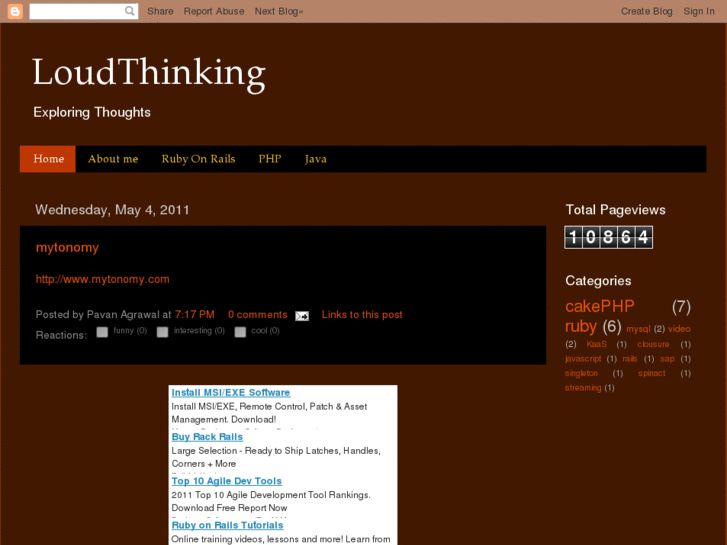Click the Exploring Thoughts tagline

coord(92,113)
